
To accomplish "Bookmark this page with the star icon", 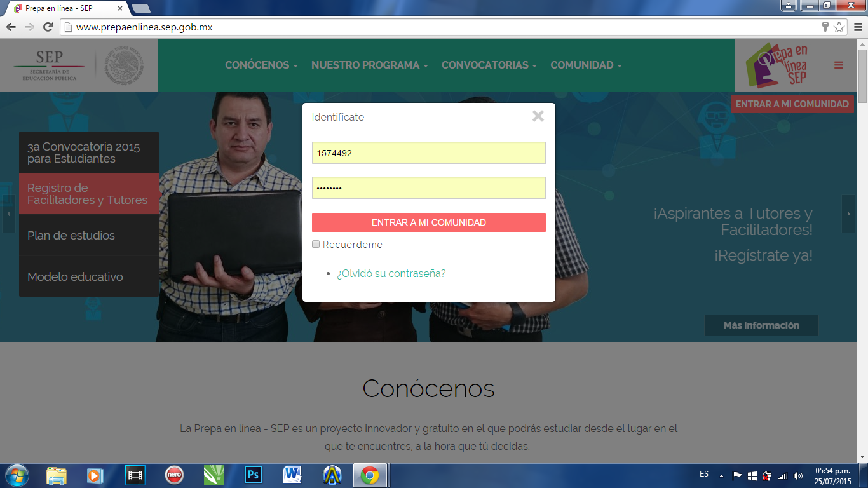I will click(839, 27).
